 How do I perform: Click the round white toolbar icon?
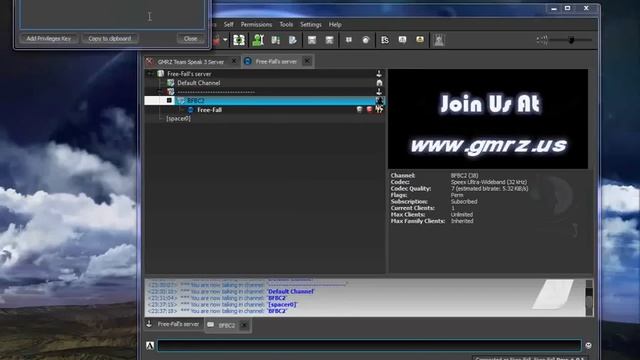click(366, 40)
